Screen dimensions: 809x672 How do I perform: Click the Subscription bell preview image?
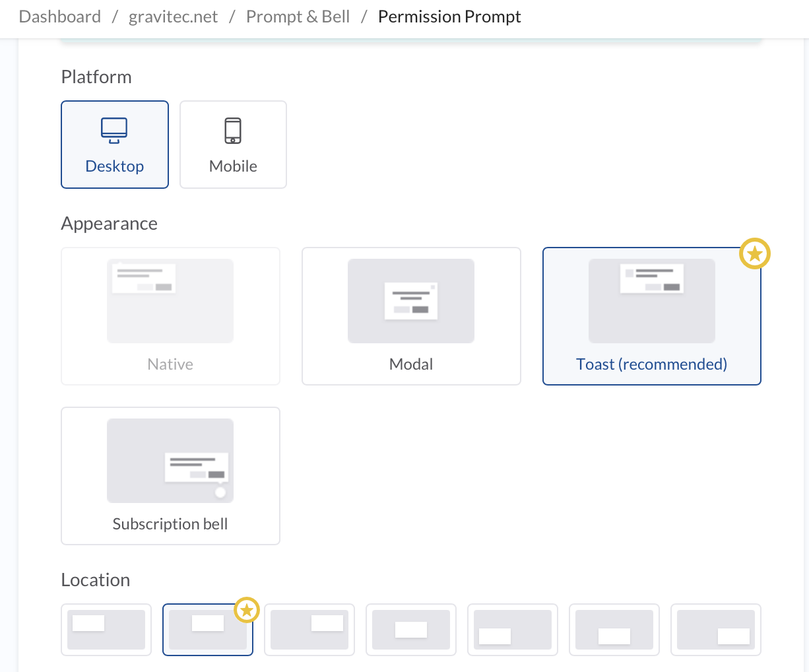tap(170, 461)
